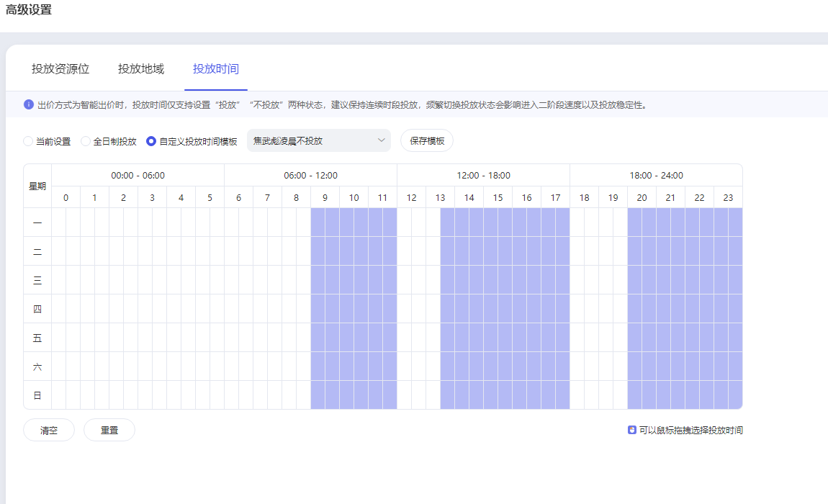The width and height of the screenshot is (828, 504).
Task: Click the mouse-drag hint icon
Action: coord(632,430)
